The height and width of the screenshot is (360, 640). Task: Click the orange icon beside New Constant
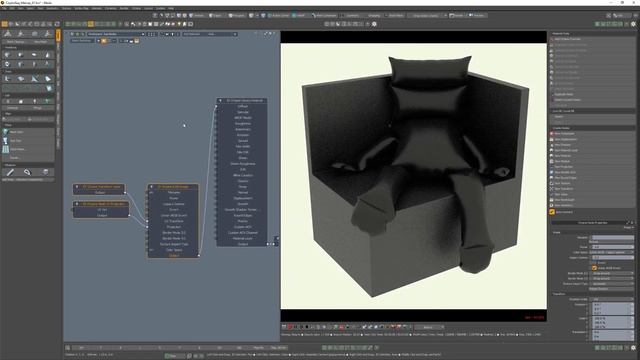[x=552, y=212]
